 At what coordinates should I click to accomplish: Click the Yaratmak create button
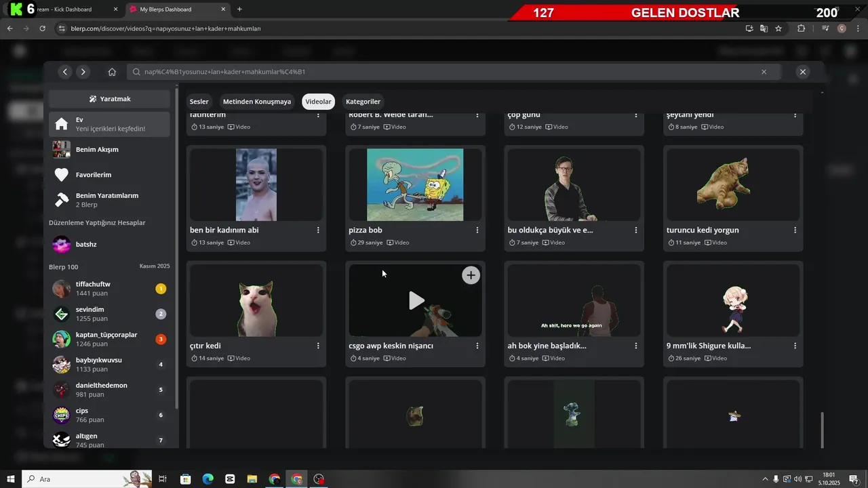tap(109, 99)
